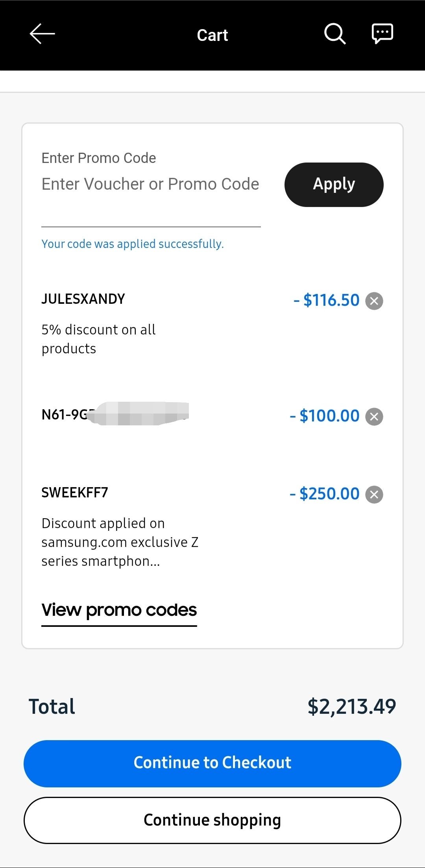This screenshot has width=425, height=868.
Task: Tap the 'code was applied successfully' message
Action: (x=133, y=244)
